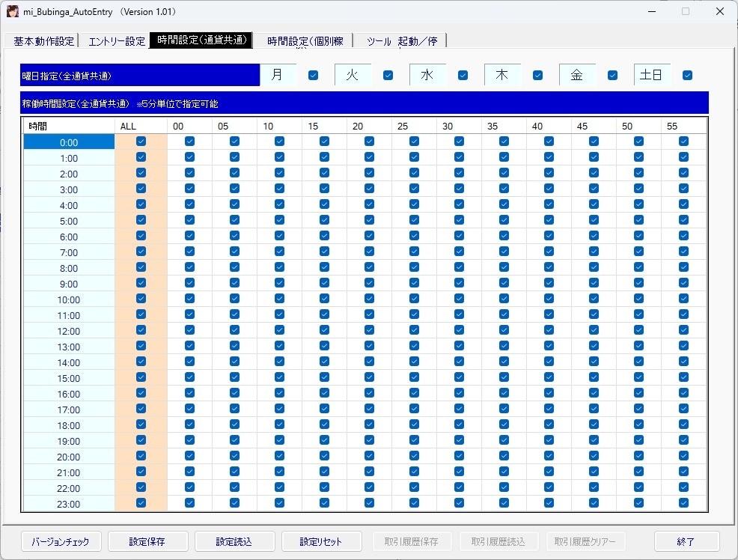
Task: Uncheck the 30 checkbox in 13:00 row
Action: point(460,346)
